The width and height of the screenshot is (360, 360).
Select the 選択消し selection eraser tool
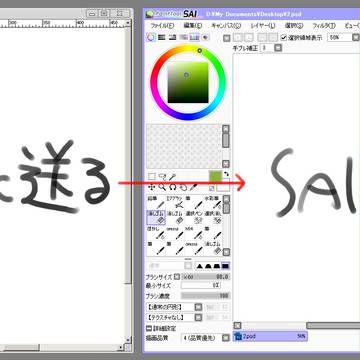point(213,217)
